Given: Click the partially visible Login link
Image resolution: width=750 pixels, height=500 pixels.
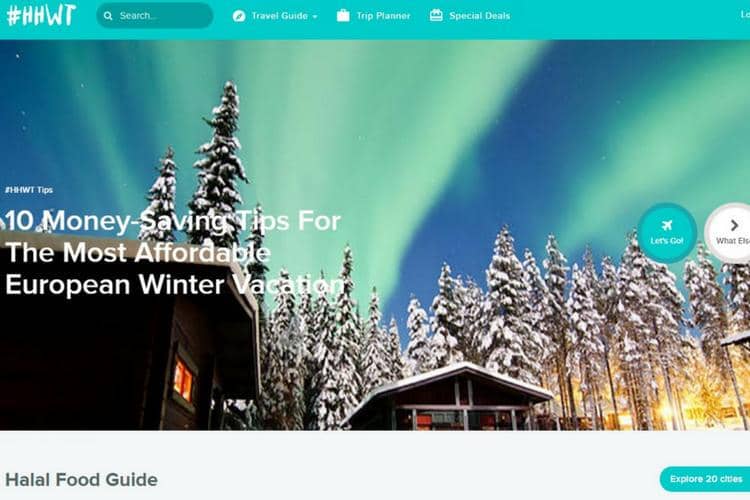Looking at the screenshot, I should (745, 15).
